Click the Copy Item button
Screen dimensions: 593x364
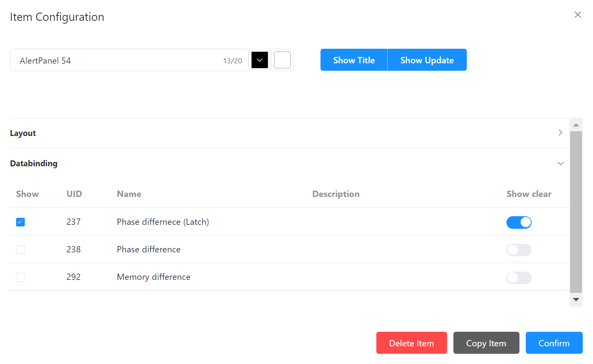[x=486, y=343]
